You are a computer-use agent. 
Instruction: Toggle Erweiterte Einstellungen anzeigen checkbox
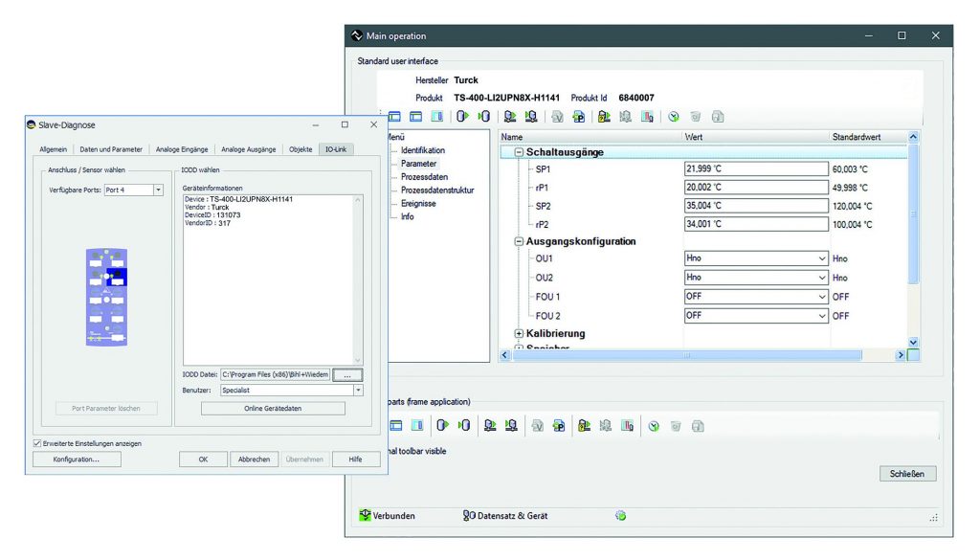click(37, 443)
